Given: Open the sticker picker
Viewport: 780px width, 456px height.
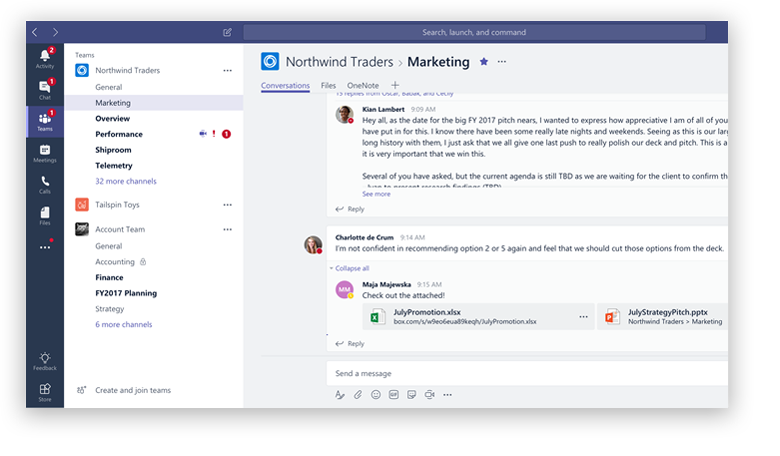Looking at the screenshot, I should point(411,395).
